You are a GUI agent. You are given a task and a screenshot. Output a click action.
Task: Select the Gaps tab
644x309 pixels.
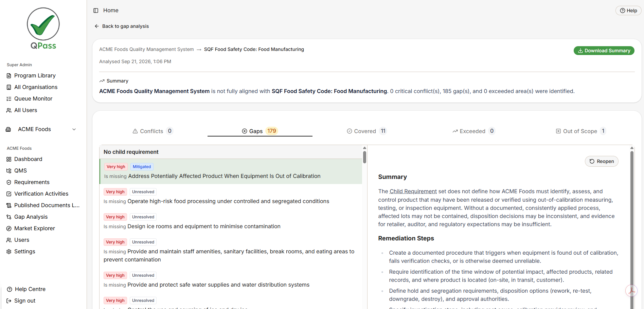click(x=260, y=131)
